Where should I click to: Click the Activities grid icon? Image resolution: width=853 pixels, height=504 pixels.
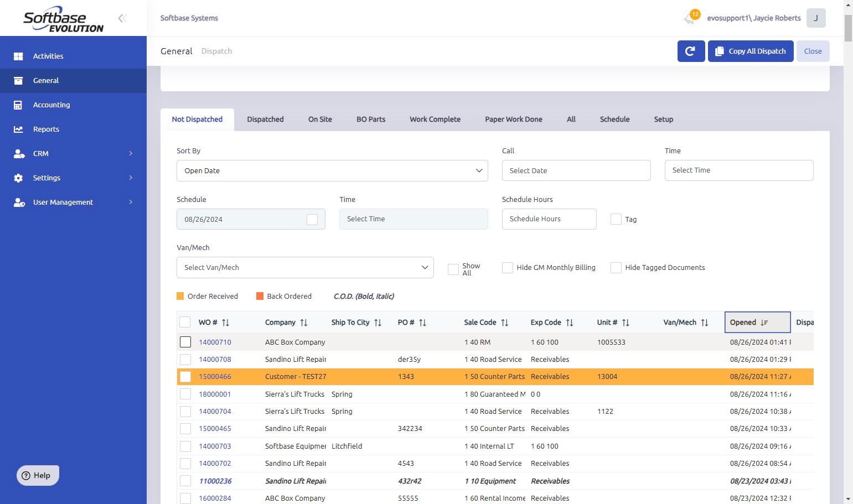coord(18,56)
